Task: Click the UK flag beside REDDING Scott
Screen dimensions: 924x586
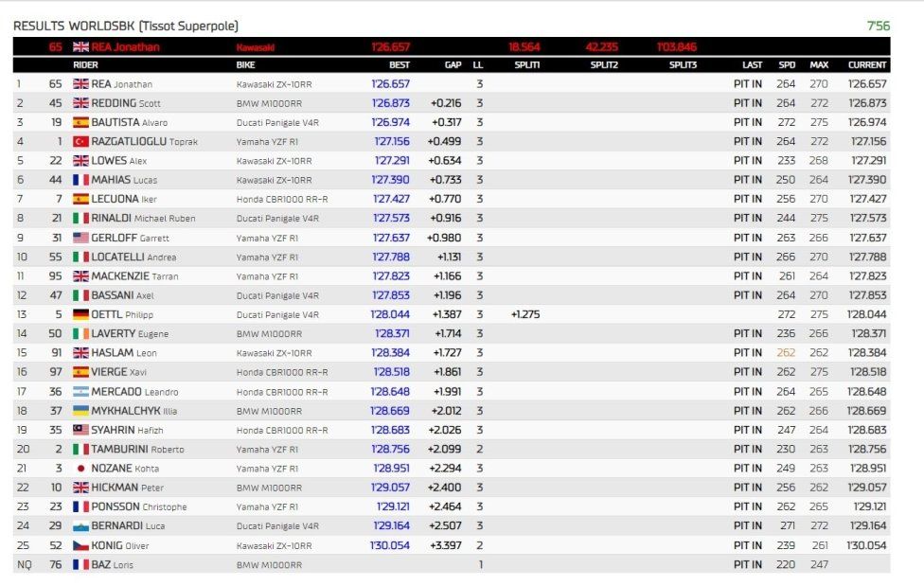Action: (x=80, y=103)
